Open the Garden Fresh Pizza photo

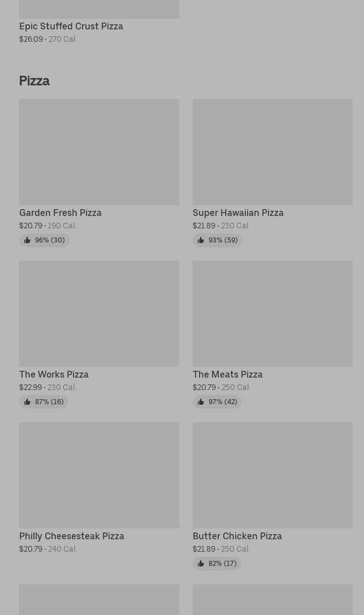tap(99, 152)
